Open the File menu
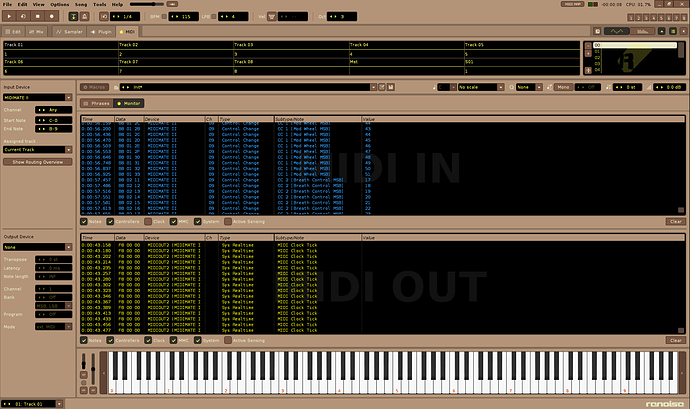The height and width of the screenshot is (409, 690). (7, 4)
